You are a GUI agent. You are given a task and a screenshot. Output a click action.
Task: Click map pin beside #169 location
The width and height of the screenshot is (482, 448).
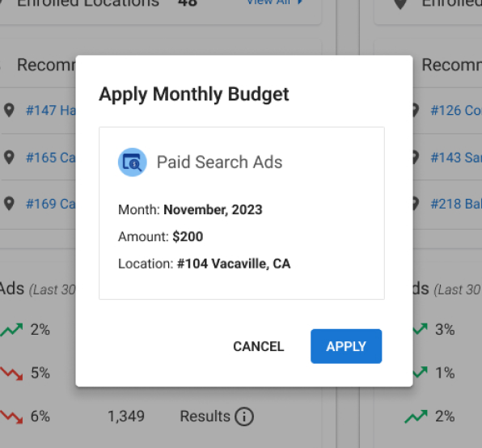[9, 204]
